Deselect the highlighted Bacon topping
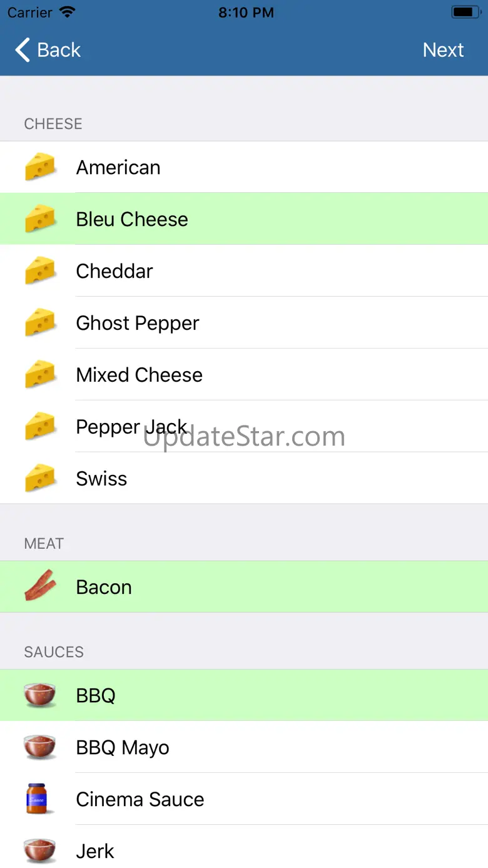488x868 pixels. tap(244, 587)
